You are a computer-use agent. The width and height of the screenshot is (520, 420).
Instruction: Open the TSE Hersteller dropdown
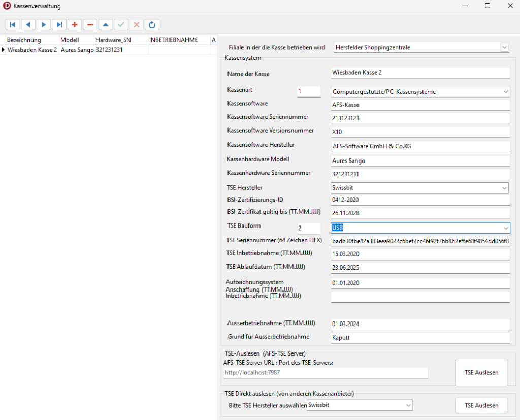[x=504, y=188]
